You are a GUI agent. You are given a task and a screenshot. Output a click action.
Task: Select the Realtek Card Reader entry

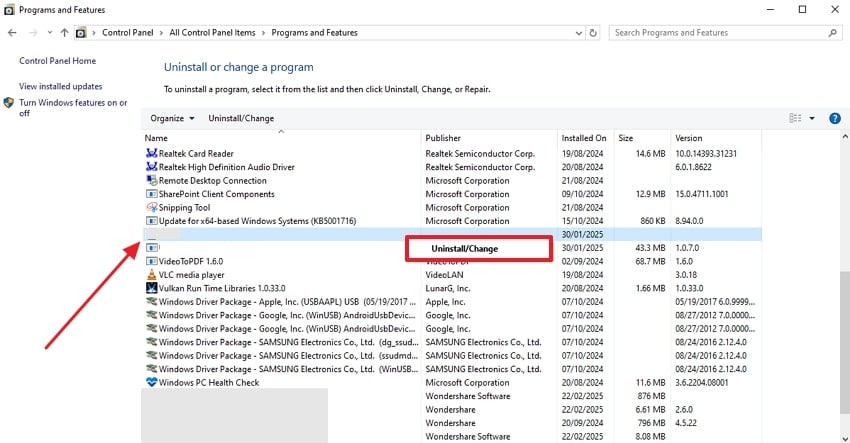click(195, 153)
